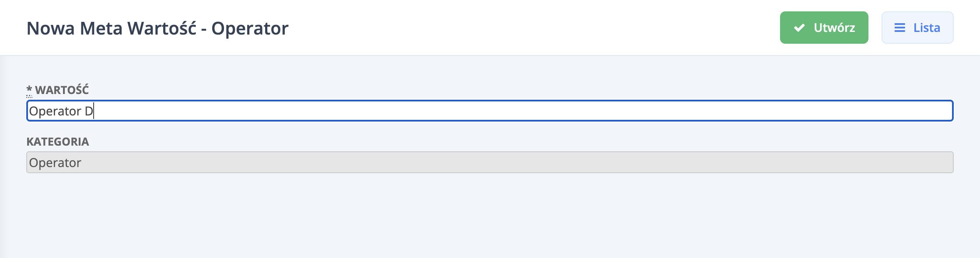This screenshot has height=258, width=980.
Task: Click the Kategoria field label
Action: coord(58,142)
